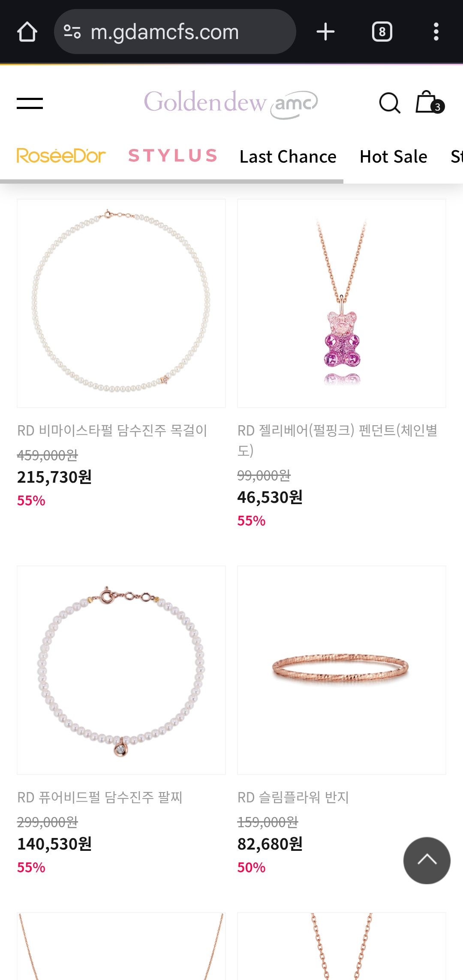The height and width of the screenshot is (980, 463).
Task: Open the shopping bag cart
Action: tap(430, 102)
